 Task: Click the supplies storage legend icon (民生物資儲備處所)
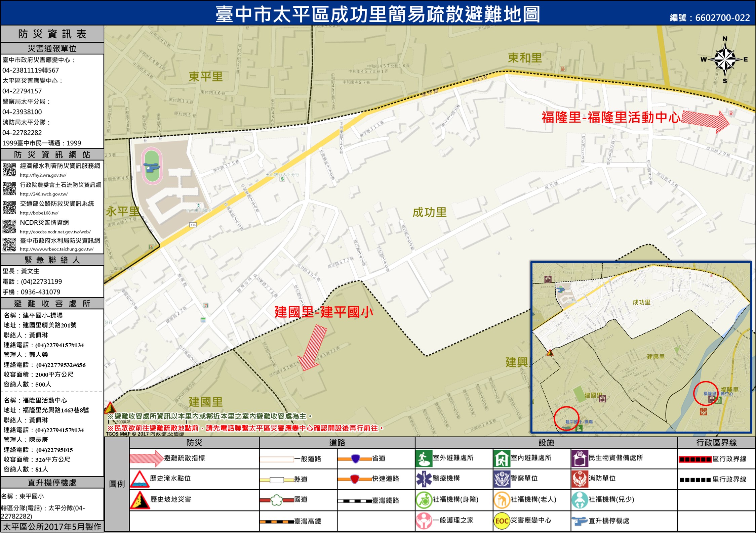[579, 459]
